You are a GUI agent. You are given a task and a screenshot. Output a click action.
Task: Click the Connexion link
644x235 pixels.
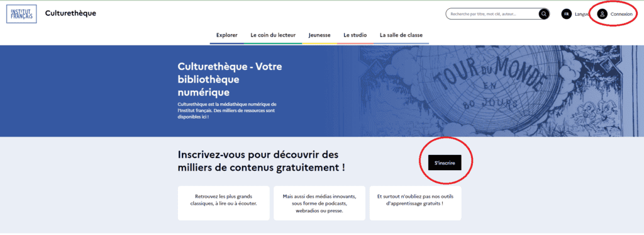[x=621, y=14]
